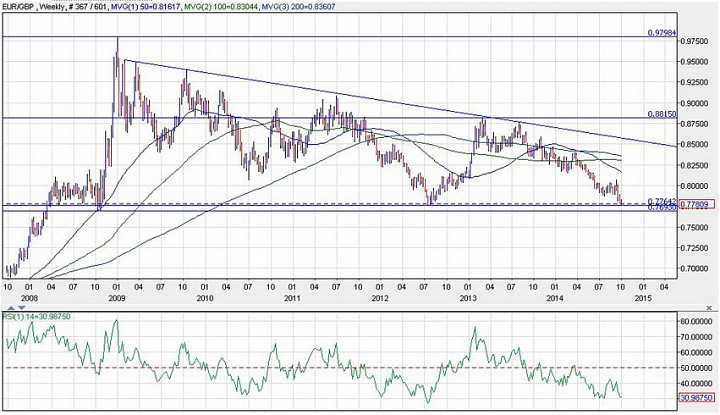Click the 40.00000 RSI scale label

[697, 383]
